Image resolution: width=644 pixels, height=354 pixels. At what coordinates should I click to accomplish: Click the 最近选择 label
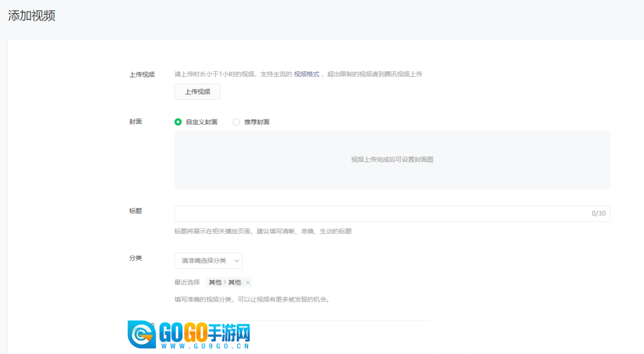tap(187, 283)
